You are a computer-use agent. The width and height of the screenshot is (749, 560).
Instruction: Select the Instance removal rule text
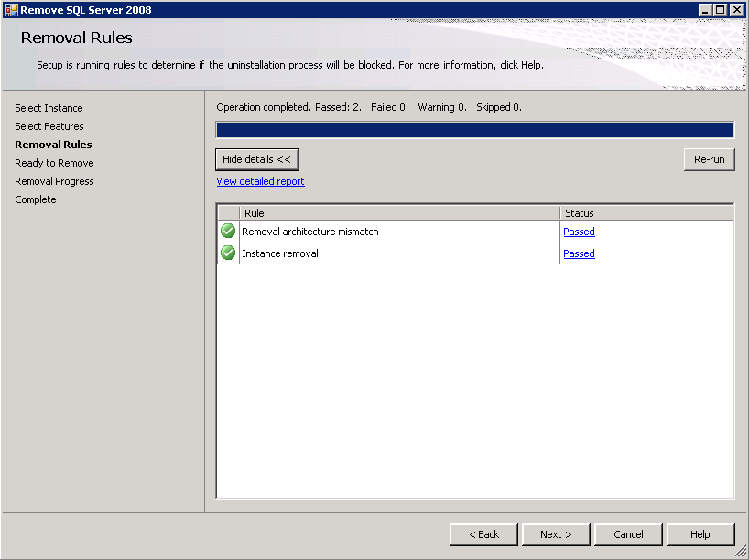280,253
